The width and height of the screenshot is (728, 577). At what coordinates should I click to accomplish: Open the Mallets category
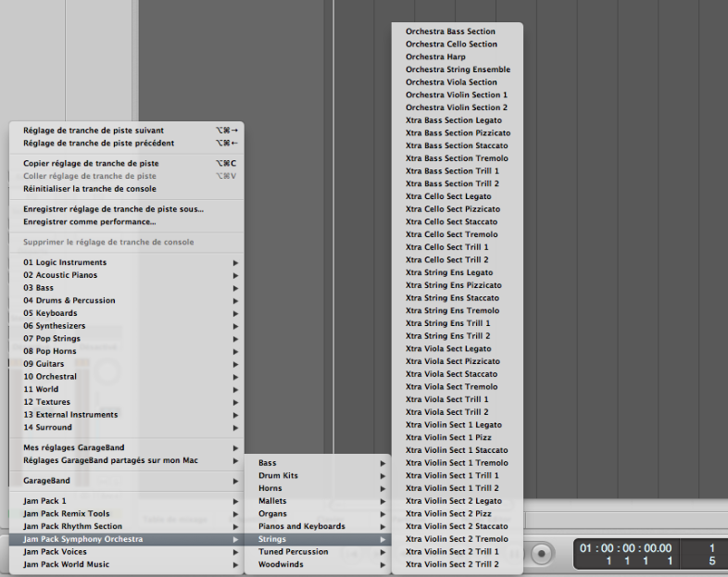(x=318, y=501)
